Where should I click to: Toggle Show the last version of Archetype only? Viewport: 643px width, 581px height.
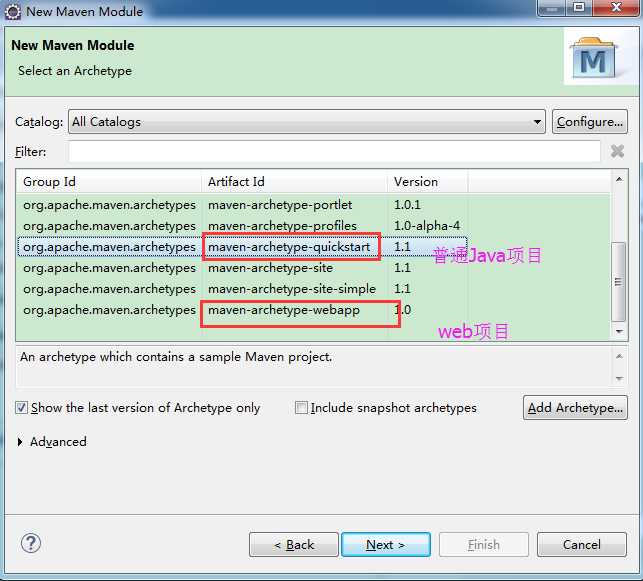click(21, 408)
